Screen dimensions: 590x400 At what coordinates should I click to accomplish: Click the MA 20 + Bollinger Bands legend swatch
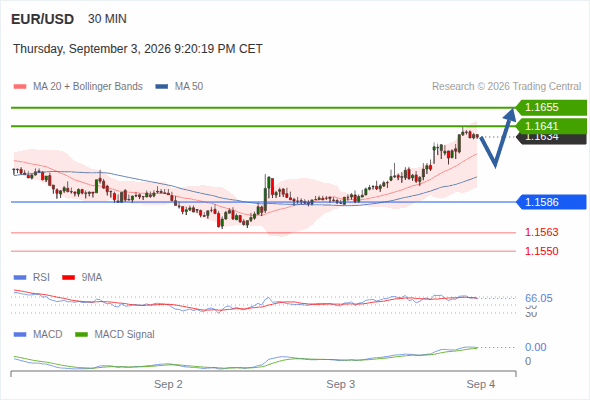(20, 87)
